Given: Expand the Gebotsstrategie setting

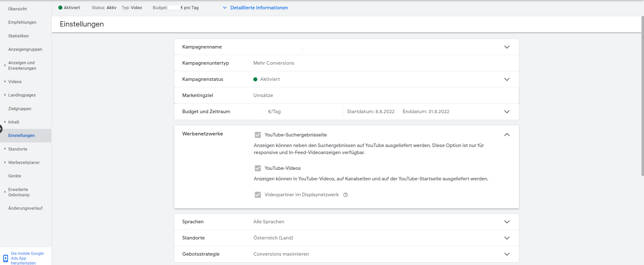Looking at the screenshot, I should pyautogui.click(x=507, y=254).
